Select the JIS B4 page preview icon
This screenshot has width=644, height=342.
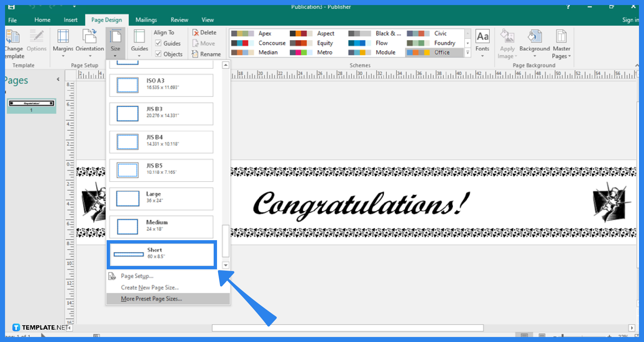click(127, 142)
